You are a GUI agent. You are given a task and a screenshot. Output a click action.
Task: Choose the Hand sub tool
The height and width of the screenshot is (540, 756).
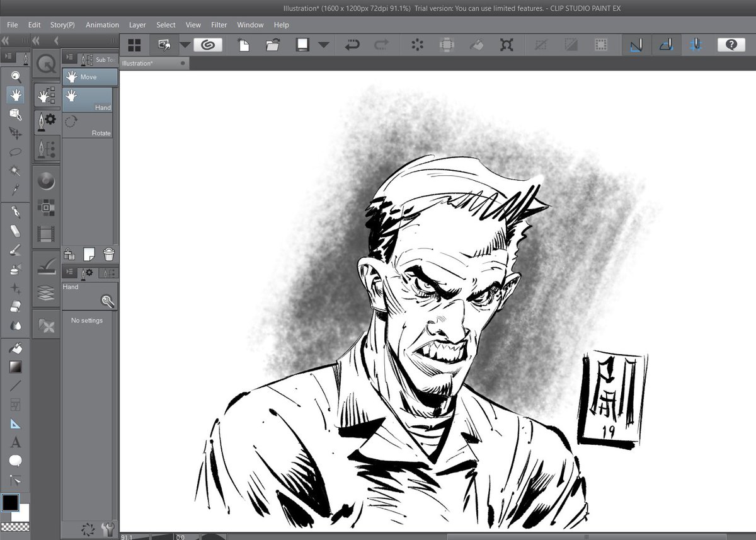(88, 100)
